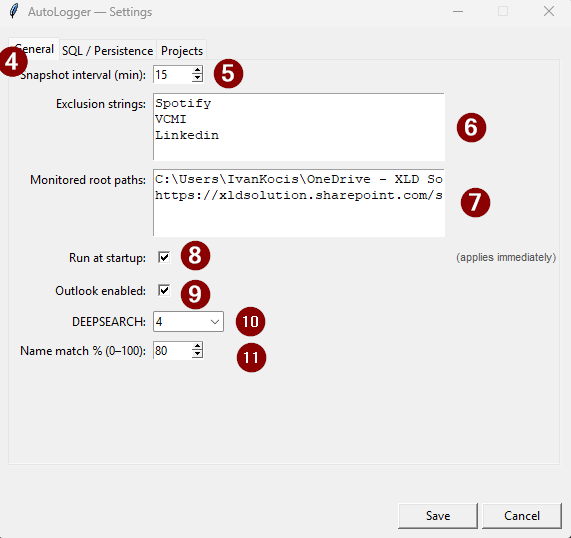Minimize the AutoLogger Settings window
Viewport: 571px width, 538px height.
coord(458,12)
